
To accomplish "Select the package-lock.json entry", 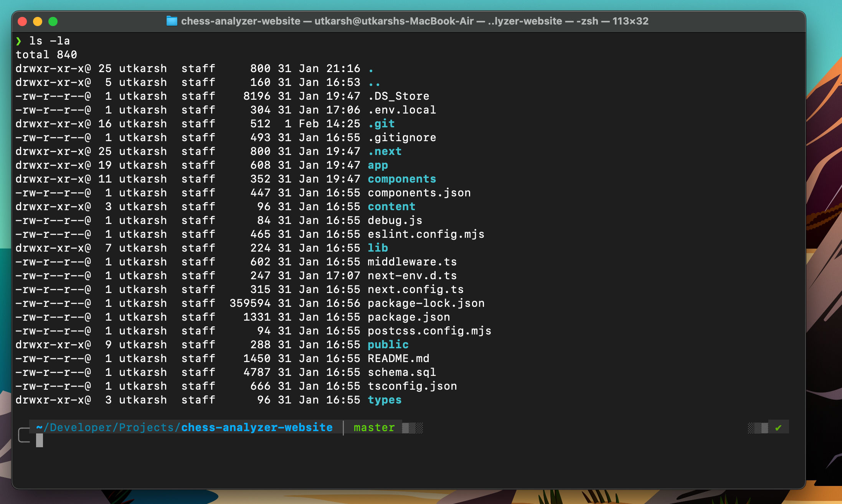I will tap(426, 303).
